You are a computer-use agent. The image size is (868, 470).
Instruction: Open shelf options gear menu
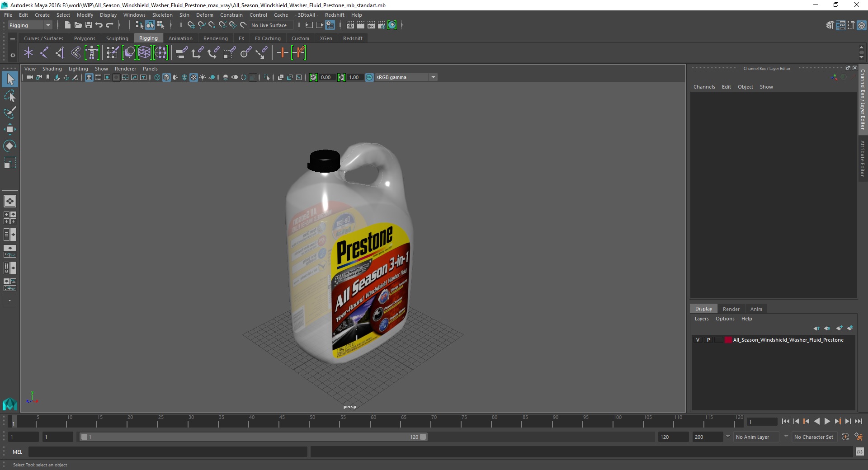point(13,55)
